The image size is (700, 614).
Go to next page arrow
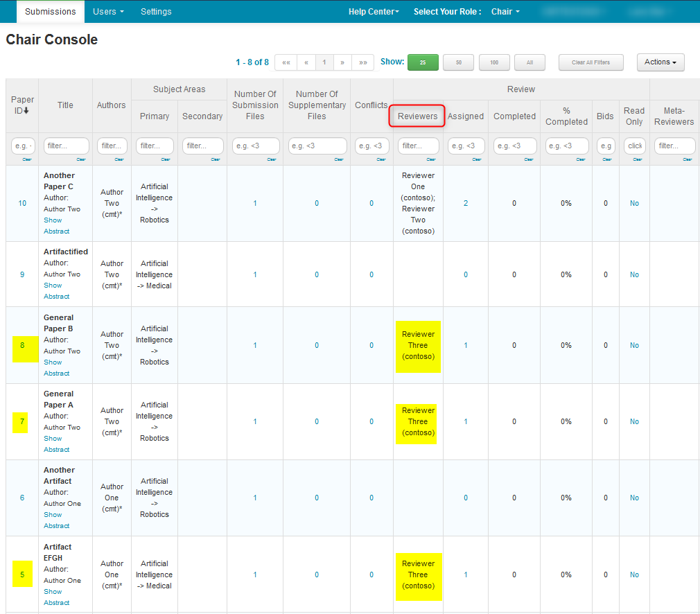pos(342,62)
